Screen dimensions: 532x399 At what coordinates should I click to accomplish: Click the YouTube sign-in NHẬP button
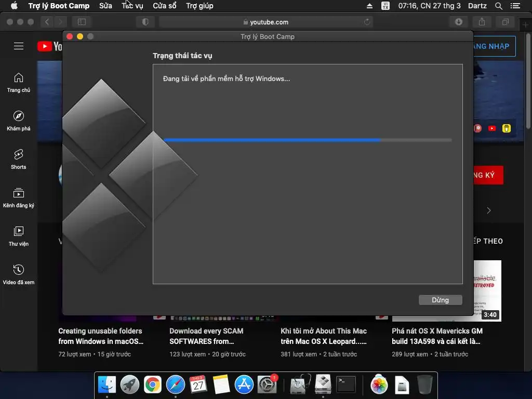coord(495,46)
